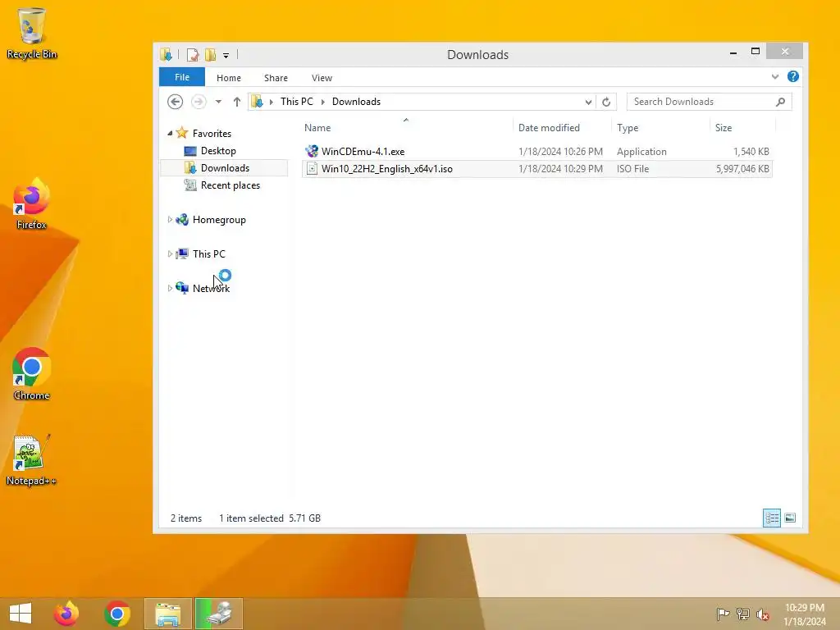Open the Recycle Bin desktop icon
This screenshot has width=840, height=630.
(x=32, y=33)
